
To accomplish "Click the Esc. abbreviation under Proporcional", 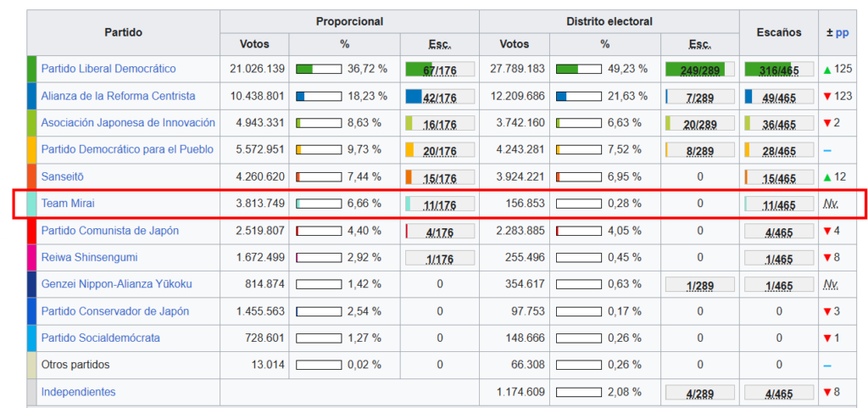I will tap(440, 44).
